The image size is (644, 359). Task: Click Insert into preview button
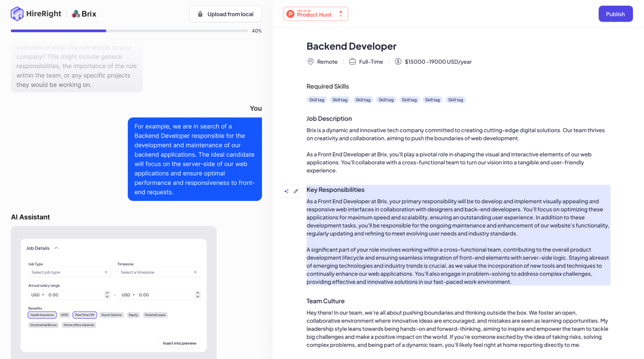tap(179, 343)
